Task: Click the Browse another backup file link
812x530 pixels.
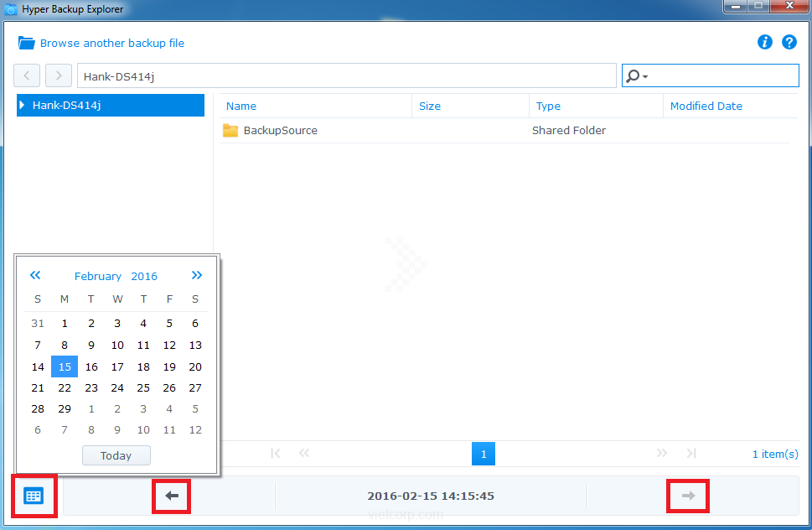Action: [112, 43]
